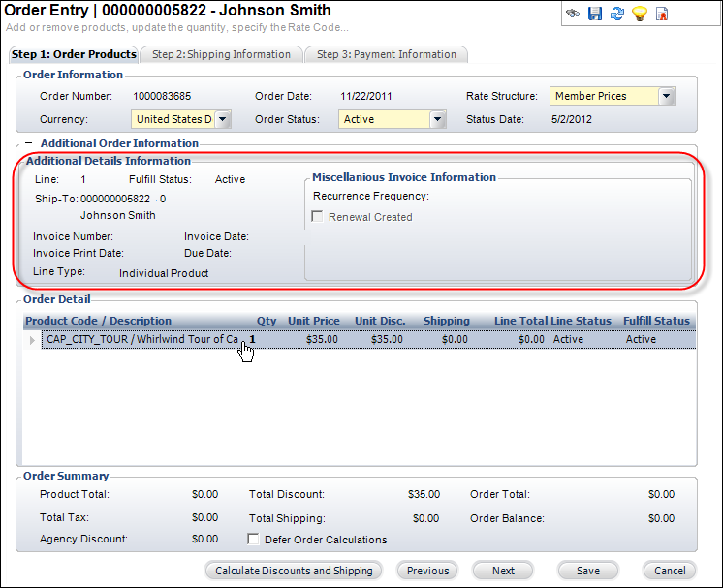Viewport: 723px width, 588px height.
Task: Toggle the Renewal Created checkbox
Action: tap(318, 217)
